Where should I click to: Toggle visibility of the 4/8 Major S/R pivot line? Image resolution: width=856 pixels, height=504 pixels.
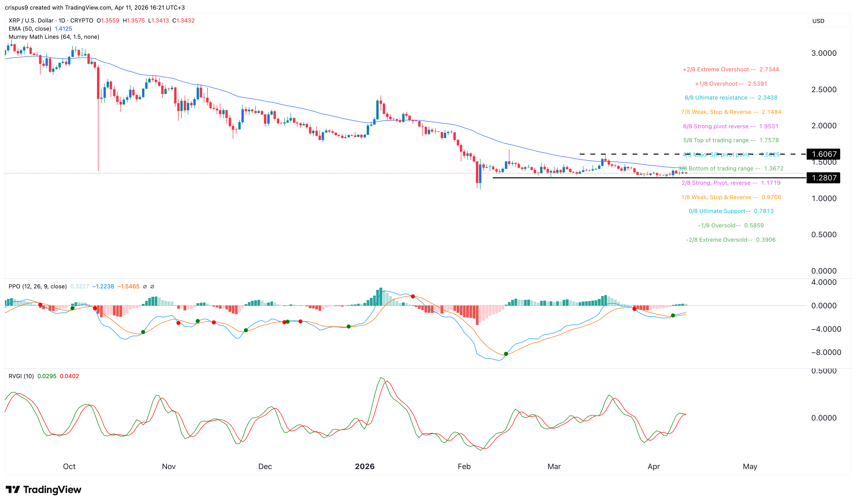730,154
